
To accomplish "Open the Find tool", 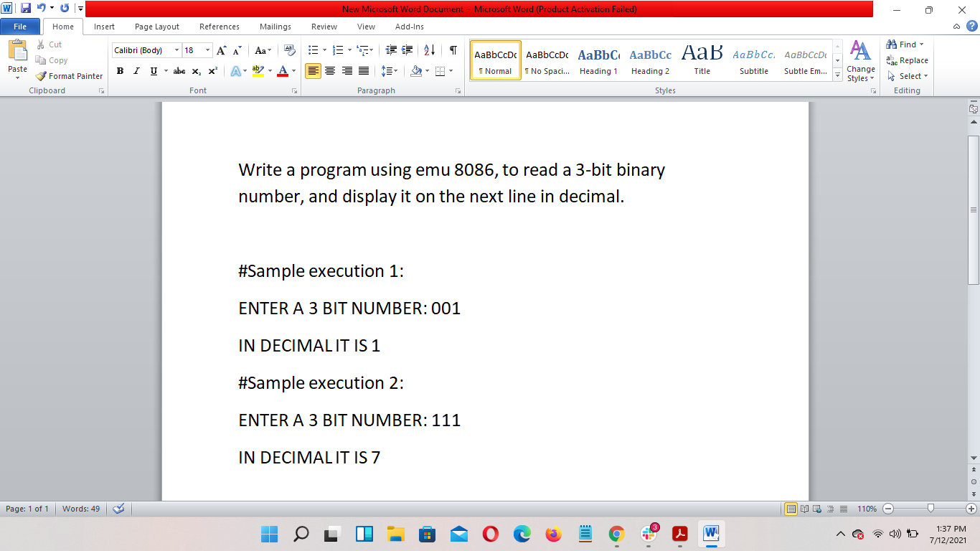I will tap(903, 44).
